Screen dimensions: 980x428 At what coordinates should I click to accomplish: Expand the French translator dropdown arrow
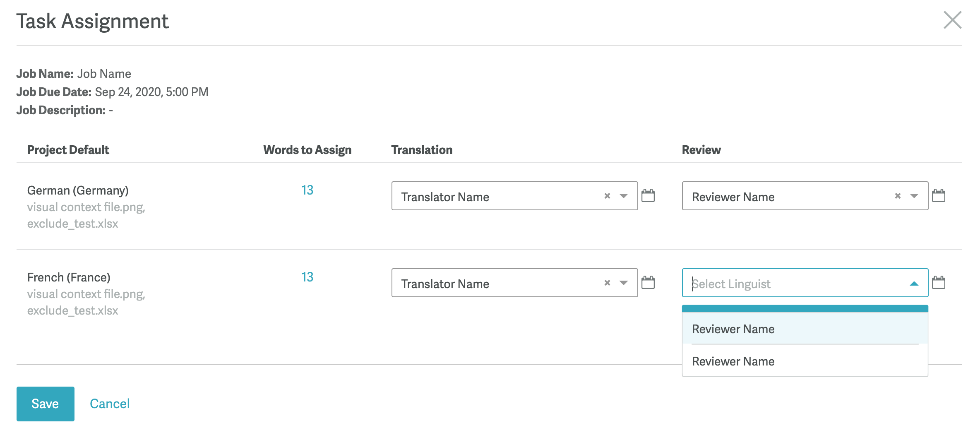pyautogui.click(x=624, y=283)
